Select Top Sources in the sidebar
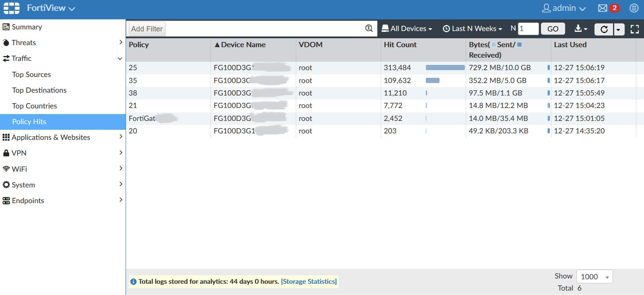Screen dimensions: 644x295 (x=31, y=75)
